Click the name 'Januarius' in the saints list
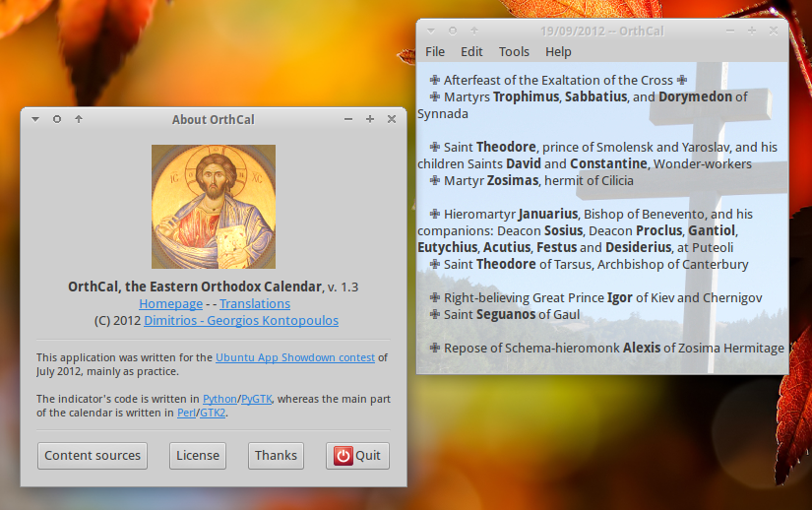The image size is (812, 510). pyautogui.click(x=548, y=215)
